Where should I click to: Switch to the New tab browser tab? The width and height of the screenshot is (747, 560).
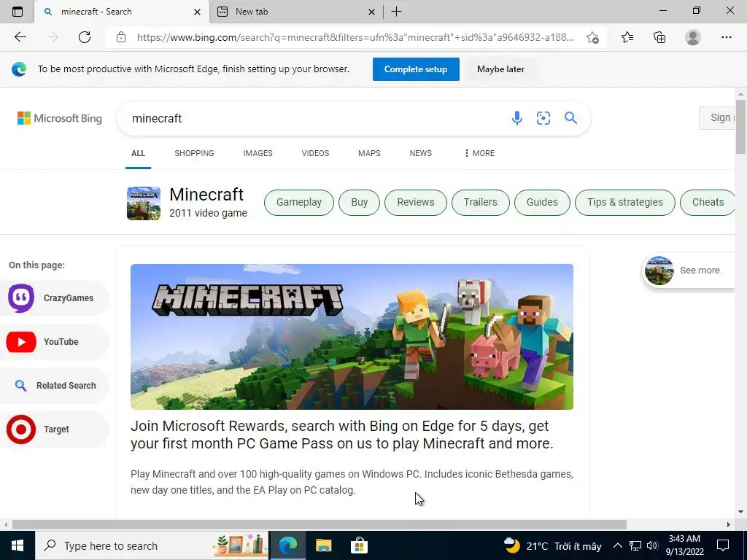[x=295, y=12]
